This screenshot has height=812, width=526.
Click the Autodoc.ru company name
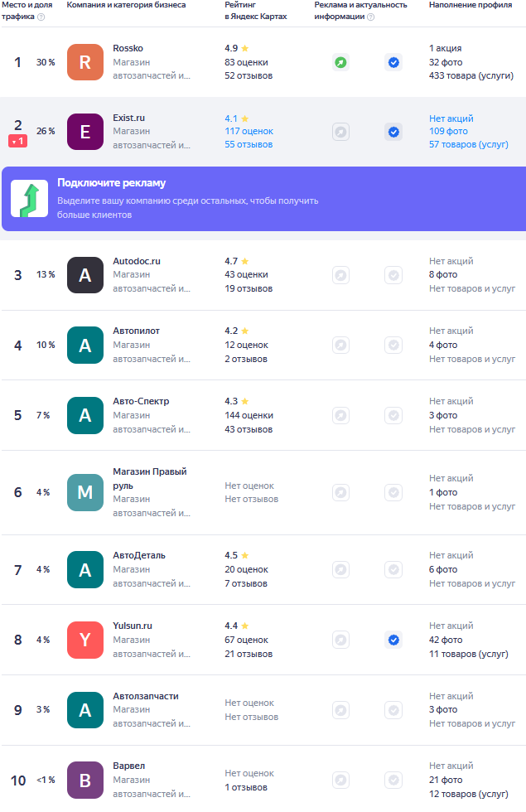click(137, 261)
